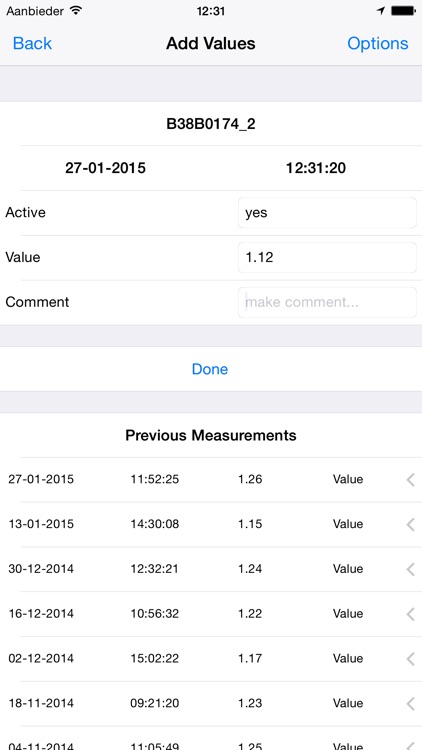
Task: Expand chevron on 13-01-2015 row
Action: (x=410, y=524)
